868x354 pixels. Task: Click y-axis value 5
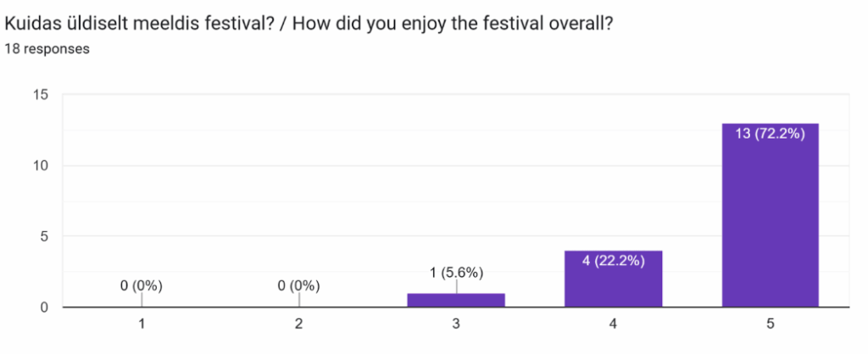pyautogui.click(x=43, y=236)
